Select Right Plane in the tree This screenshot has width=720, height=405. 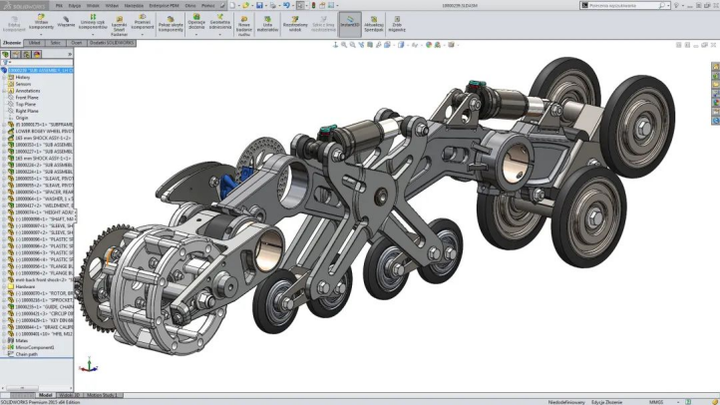[27, 111]
